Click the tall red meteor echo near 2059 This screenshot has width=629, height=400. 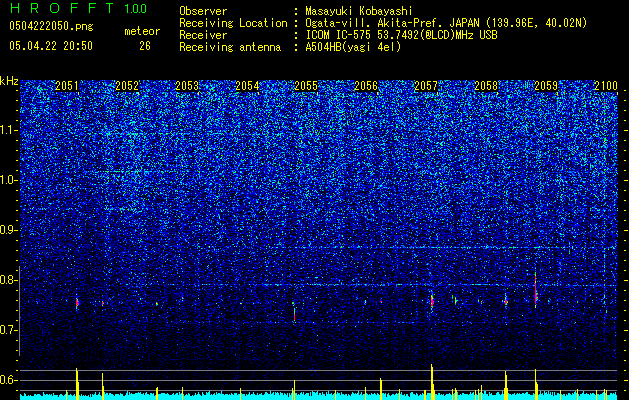536,290
